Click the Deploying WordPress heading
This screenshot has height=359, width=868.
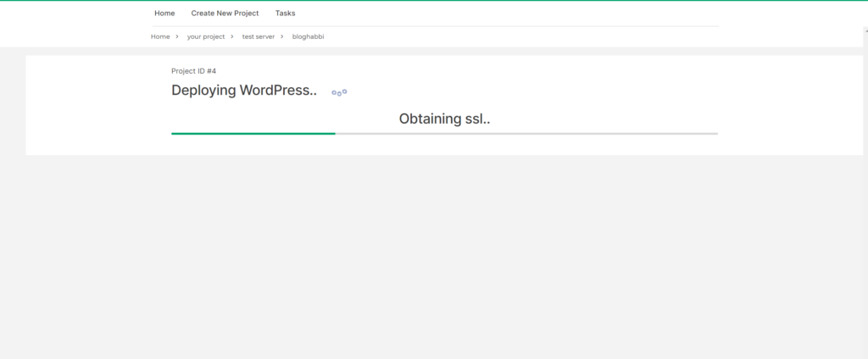tap(244, 91)
